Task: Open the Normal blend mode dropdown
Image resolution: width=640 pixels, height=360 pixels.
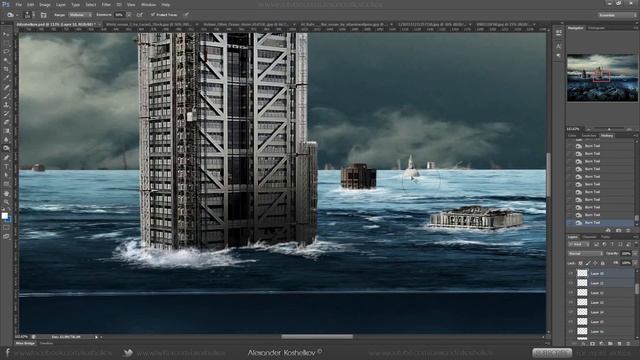Action: 585,253
